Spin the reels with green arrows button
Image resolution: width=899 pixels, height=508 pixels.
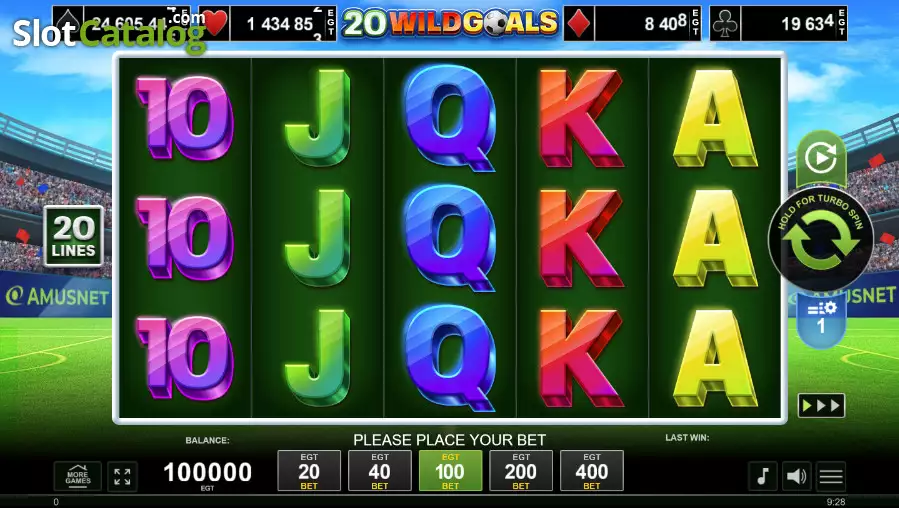click(x=820, y=240)
